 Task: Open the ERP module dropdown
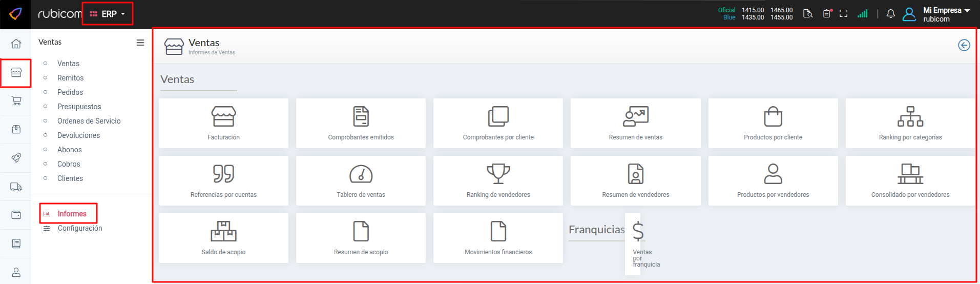[108, 14]
